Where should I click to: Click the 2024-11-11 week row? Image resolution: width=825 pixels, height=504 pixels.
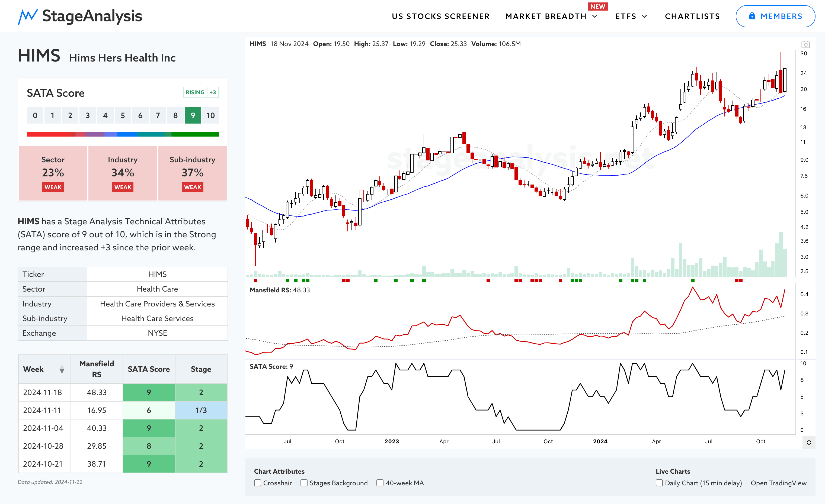pos(123,410)
